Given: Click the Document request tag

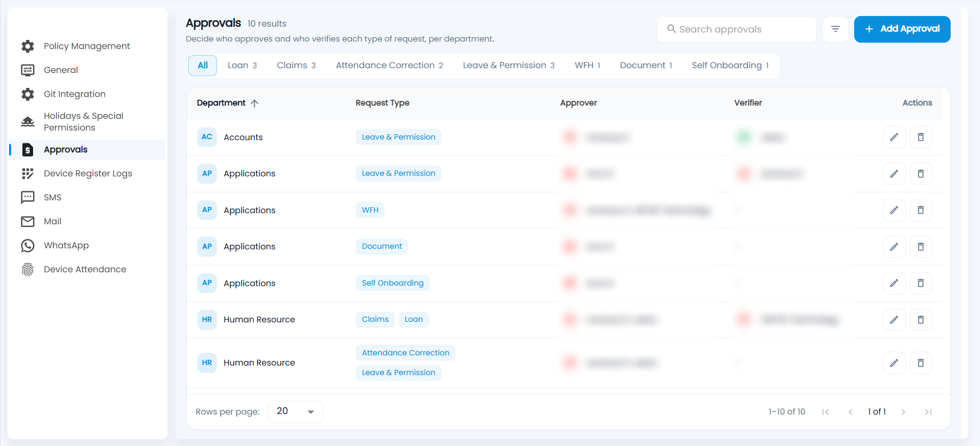Looking at the screenshot, I should point(382,246).
